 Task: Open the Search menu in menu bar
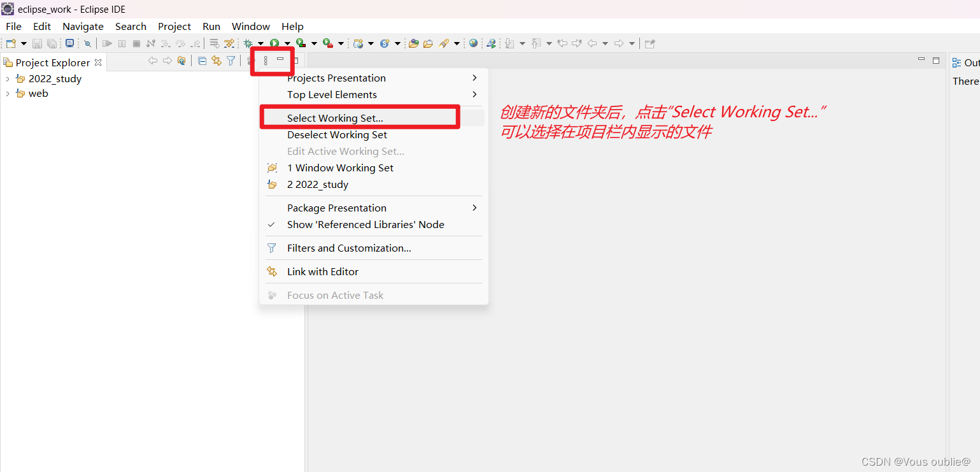pyautogui.click(x=131, y=26)
